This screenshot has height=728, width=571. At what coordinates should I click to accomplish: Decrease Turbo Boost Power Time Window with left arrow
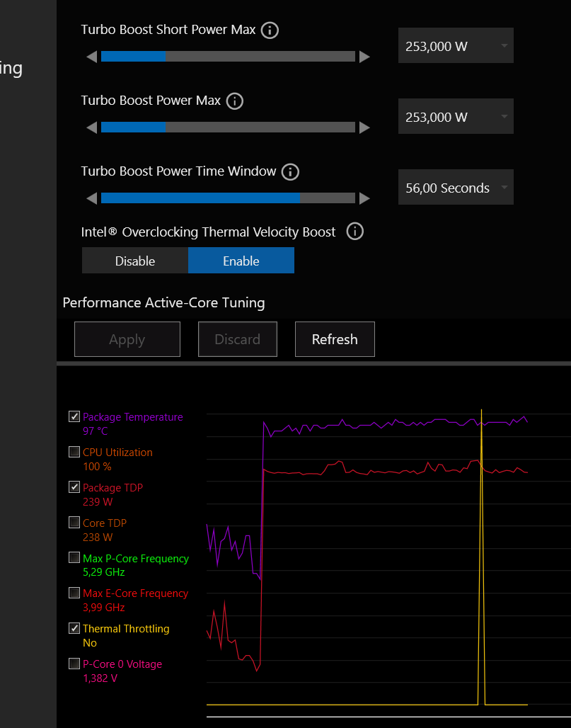click(x=92, y=199)
